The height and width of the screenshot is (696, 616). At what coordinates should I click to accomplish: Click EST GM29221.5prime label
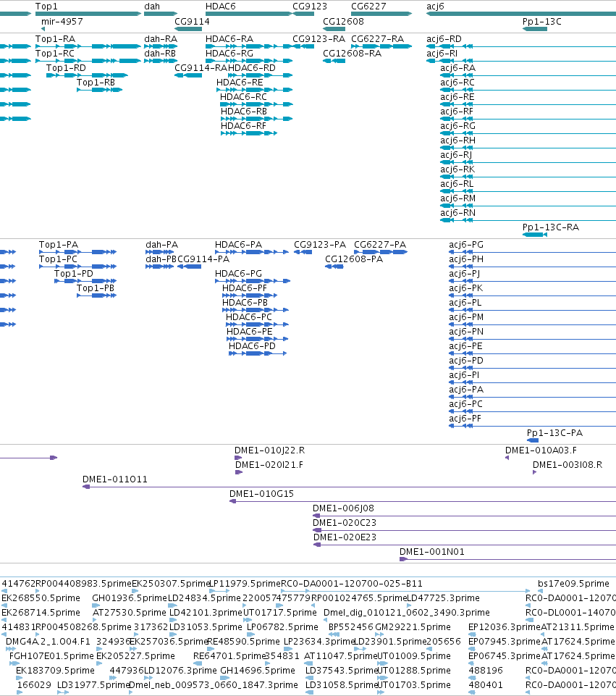click(x=413, y=626)
